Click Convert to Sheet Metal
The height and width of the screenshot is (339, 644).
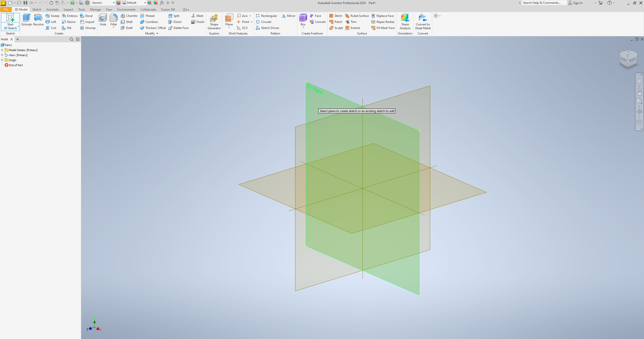[423, 22]
